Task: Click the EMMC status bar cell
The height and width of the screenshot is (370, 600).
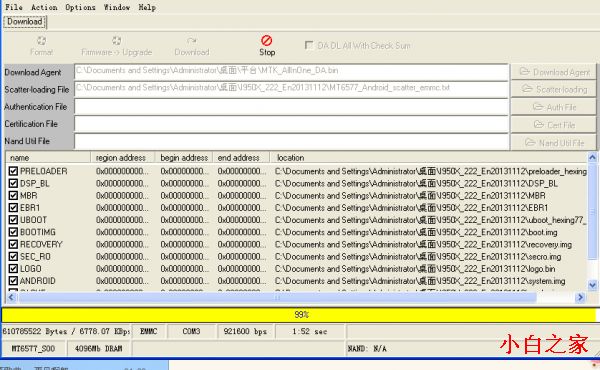Action: pos(148,331)
